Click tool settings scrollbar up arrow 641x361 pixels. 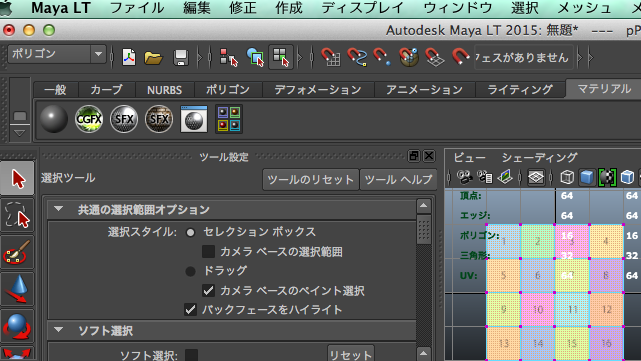[x=424, y=206]
